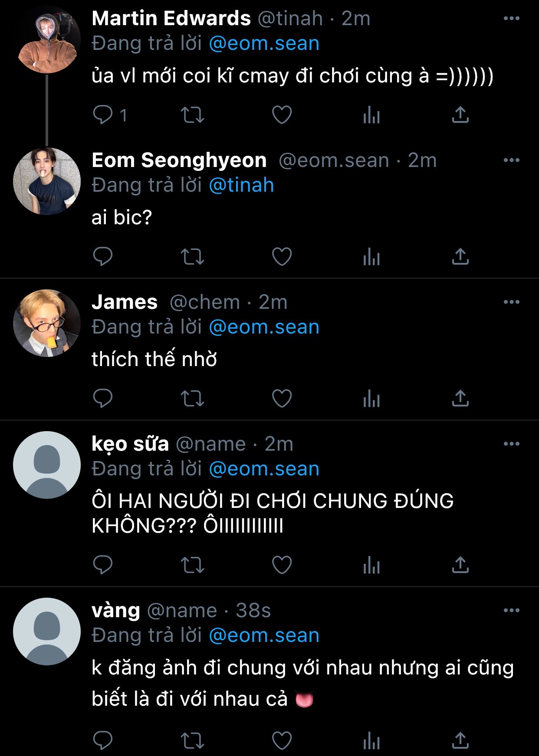The width and height of the screenshot is (539, 756).
Task: Like Eom Seonghyeon's 'ai bic?' reply
Action: coord(282,256)
